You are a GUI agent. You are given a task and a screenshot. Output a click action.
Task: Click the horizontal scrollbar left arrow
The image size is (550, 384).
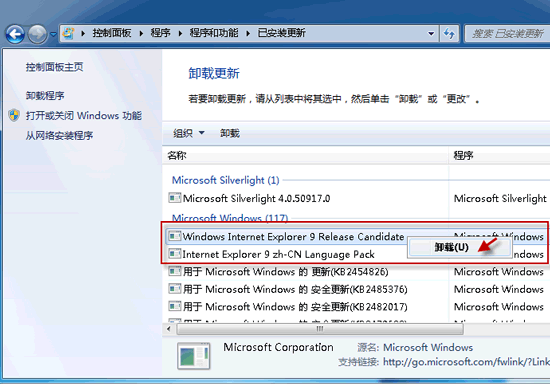coord(169,329)
